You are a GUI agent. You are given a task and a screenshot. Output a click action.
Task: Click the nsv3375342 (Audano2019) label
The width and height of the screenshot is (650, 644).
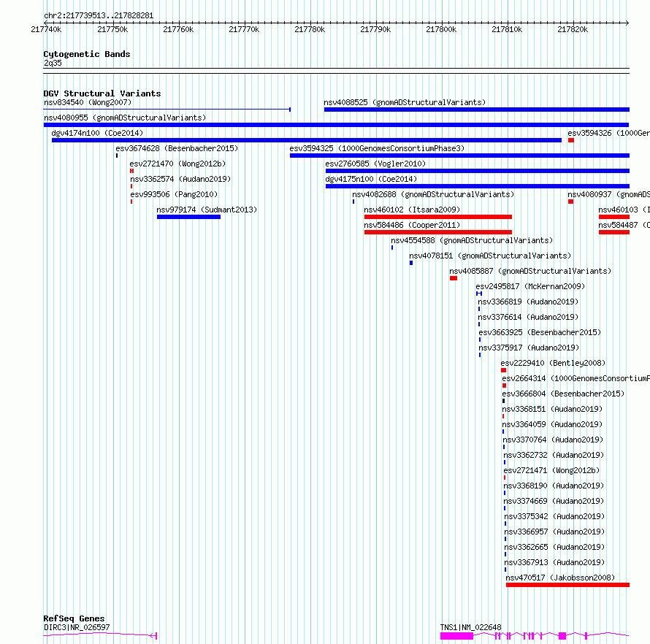(x=554, y=516)
